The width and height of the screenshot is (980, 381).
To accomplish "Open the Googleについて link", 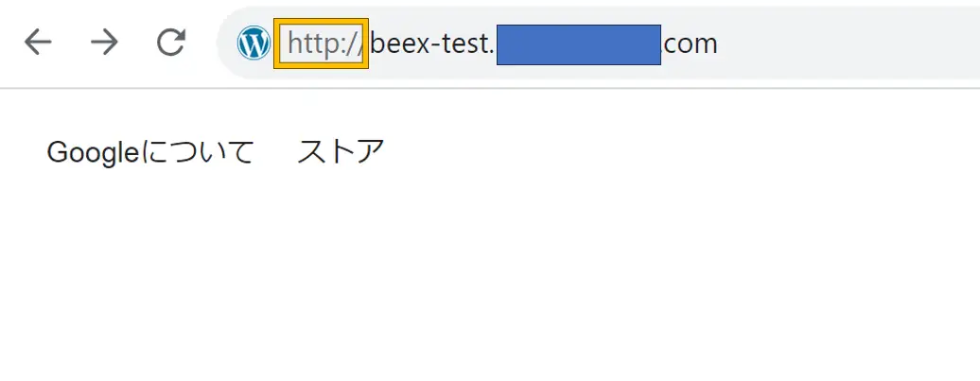I will (x=150, y=152).
